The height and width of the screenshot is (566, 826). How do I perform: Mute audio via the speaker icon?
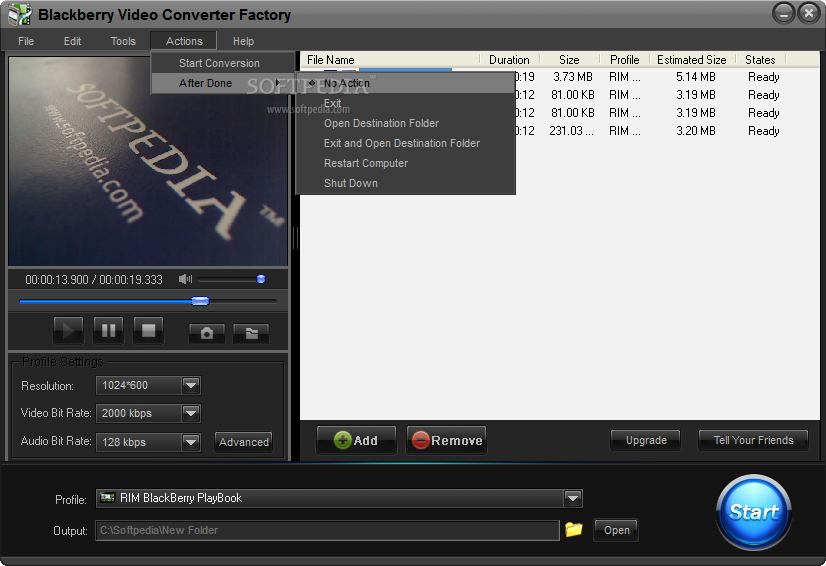185,279
